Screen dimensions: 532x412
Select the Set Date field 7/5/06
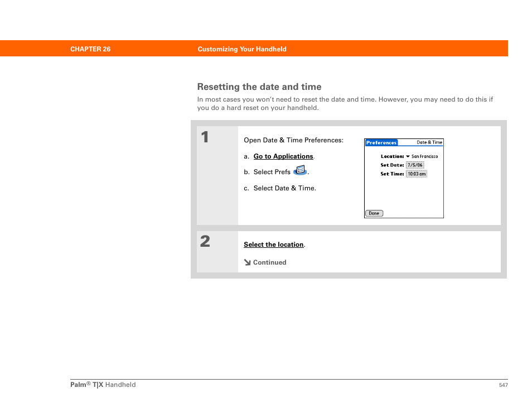click(x=415, y=165)
